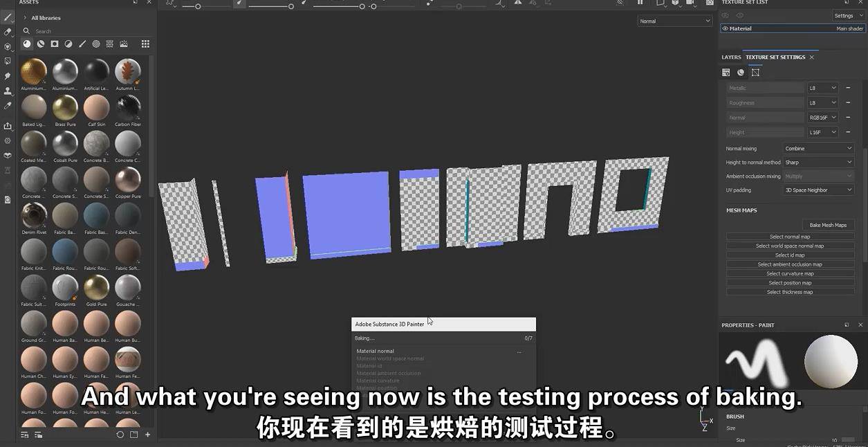Expand All libraries tree

pos(26,18)
